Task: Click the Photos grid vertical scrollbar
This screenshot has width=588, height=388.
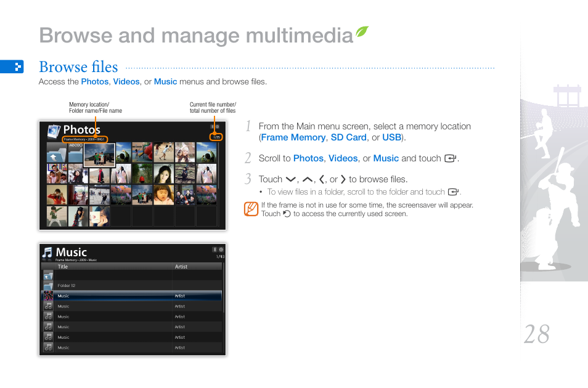Action: coord(219,184)
